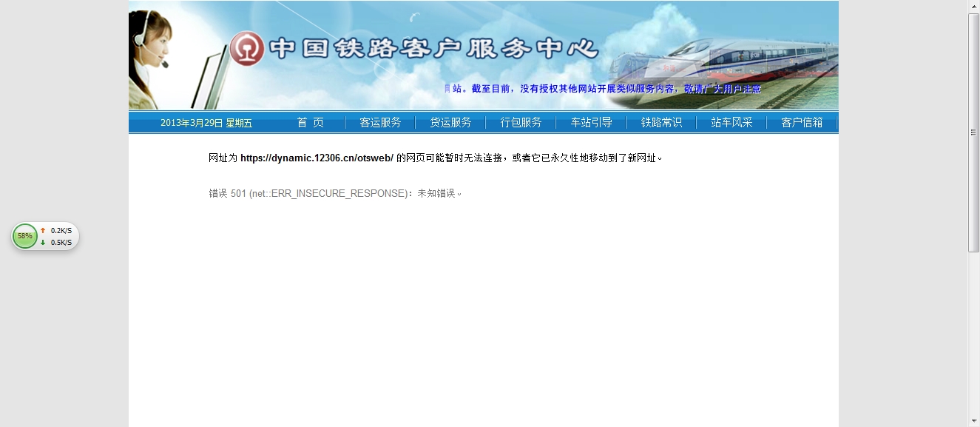Click the scrollbar down arrow

[x=974, y=421]
